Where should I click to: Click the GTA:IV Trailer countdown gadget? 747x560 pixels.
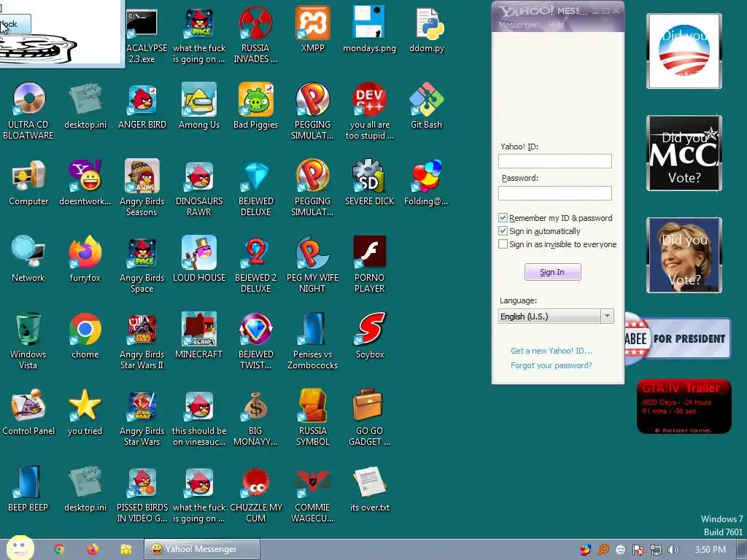[x=684, y=407]
